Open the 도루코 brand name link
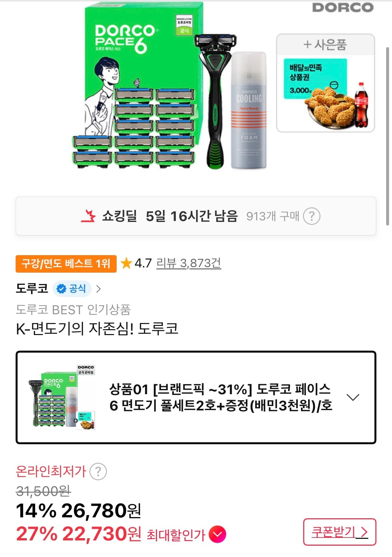The width and height of the screenshot is (392, 557). coord(32,289)
